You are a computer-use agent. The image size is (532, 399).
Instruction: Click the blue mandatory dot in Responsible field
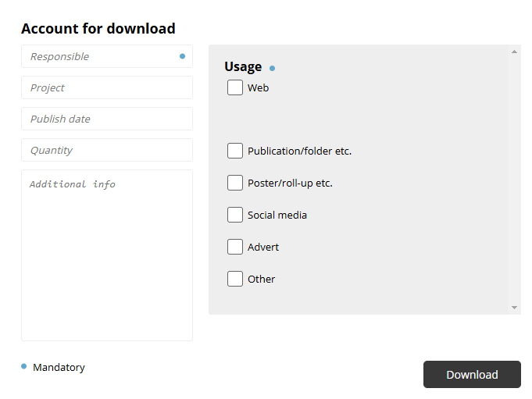(x=182, y=56)
